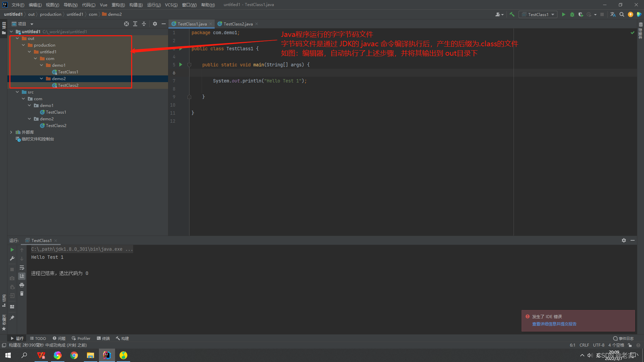644x362 pixels.
Task: Clear console output with trash icon
Action: point(22,294)
